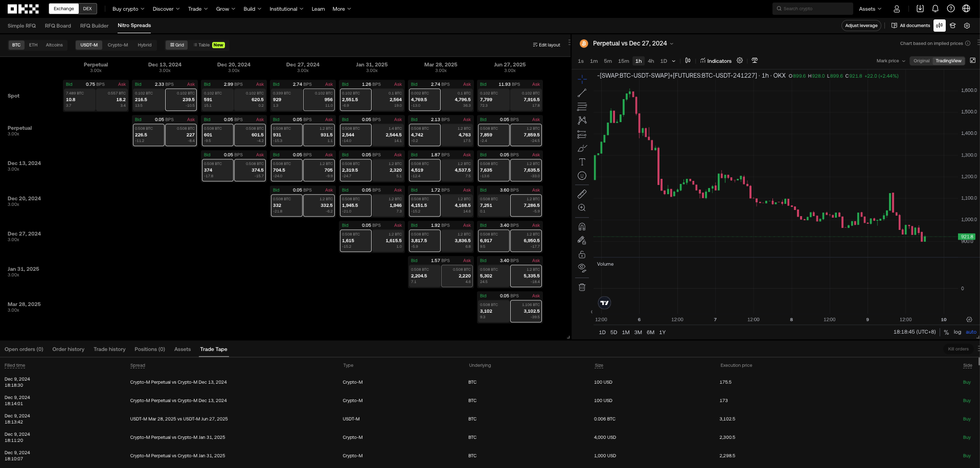This screenshot has width=980, height=468.
Task: Toggle the candlestick chart panel button
Action: click(x=940, y=26)
